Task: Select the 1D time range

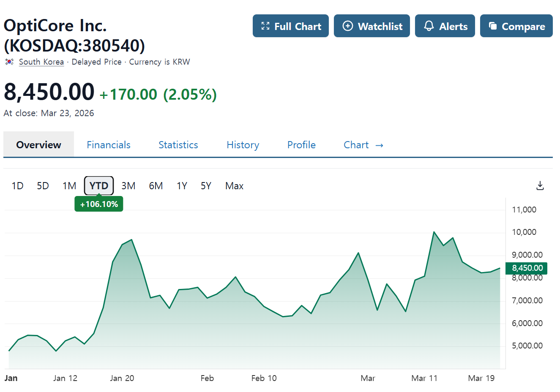Action: coord(17,186)
